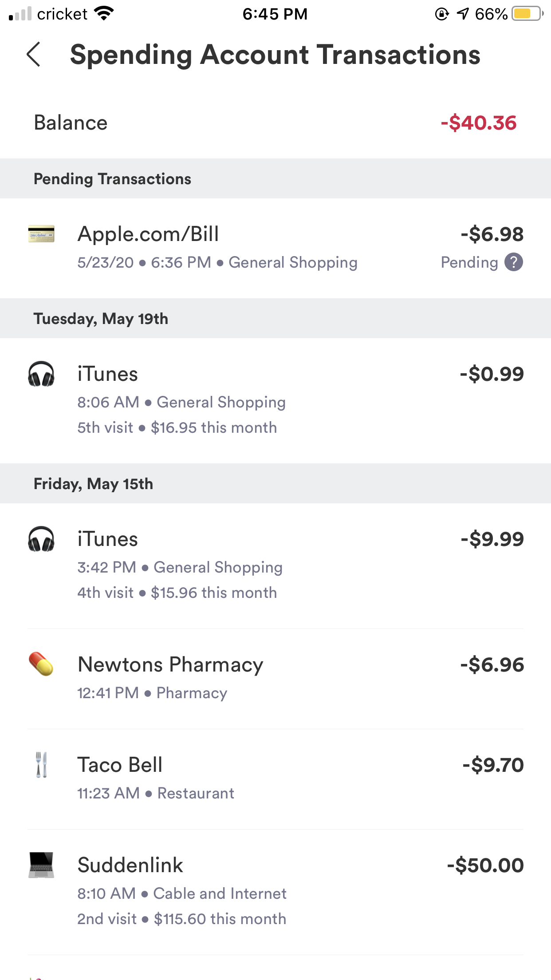Tap the Pending help question mark icon
The height and width of the screenshot is (980, 551).
(514, 262)
